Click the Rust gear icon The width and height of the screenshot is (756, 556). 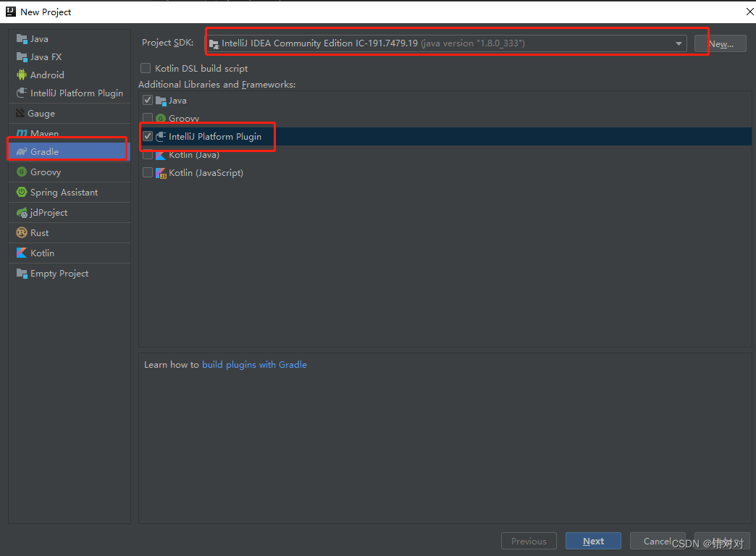tap(22, 233)
